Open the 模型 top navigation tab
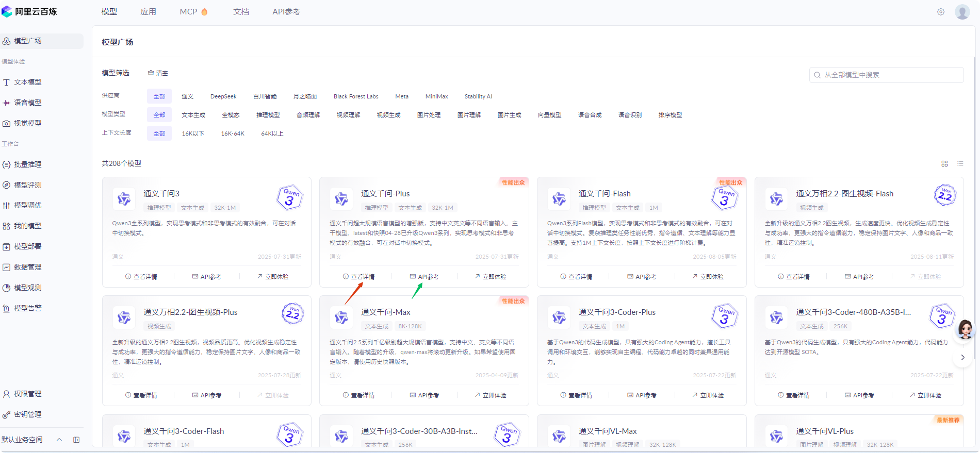The image size is (980, 453). [109, 12]
